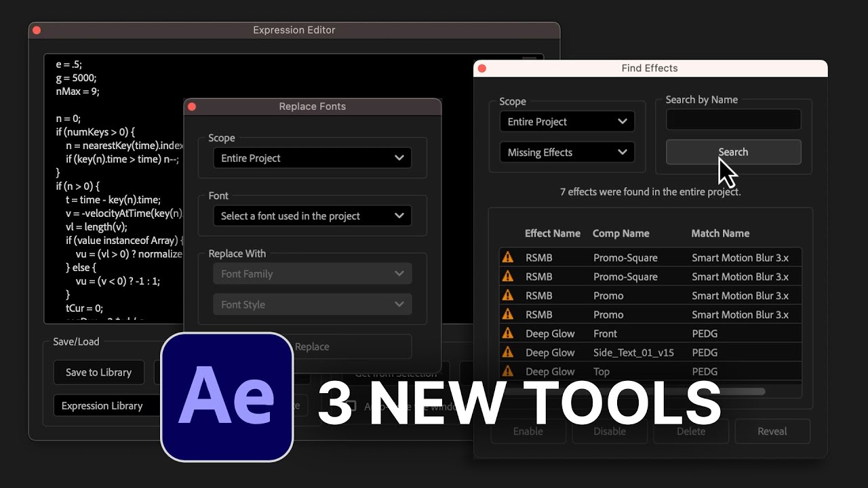Image resolution: width=868 pixels, height=488 pixels.
Task: Open the Expression Library dropdown
Action: (x=108, y=406)
